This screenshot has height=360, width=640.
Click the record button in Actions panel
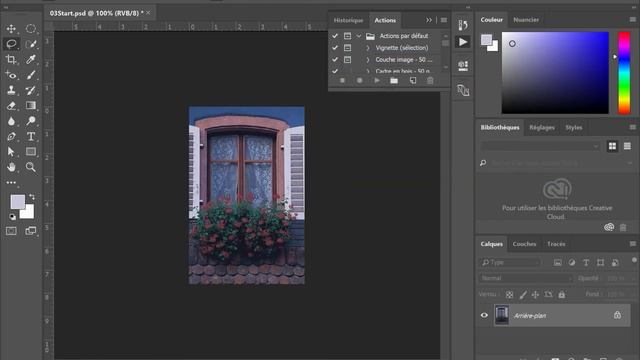point(360,80)
